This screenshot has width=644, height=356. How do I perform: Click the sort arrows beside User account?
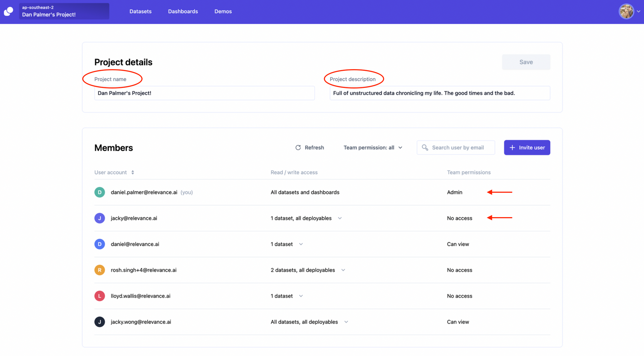pyautogui.click(x=133, y=172)
